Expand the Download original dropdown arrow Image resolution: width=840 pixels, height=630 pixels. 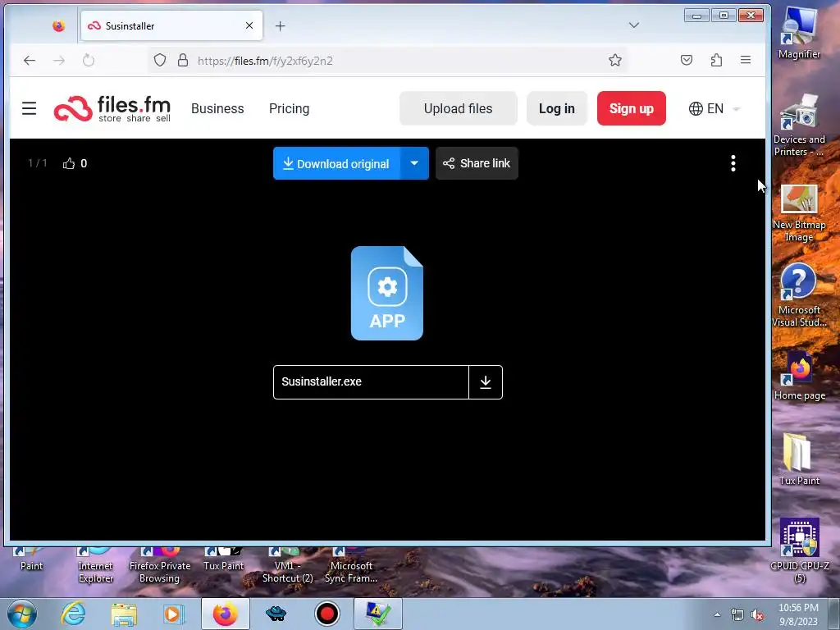(x=414, y=163)
